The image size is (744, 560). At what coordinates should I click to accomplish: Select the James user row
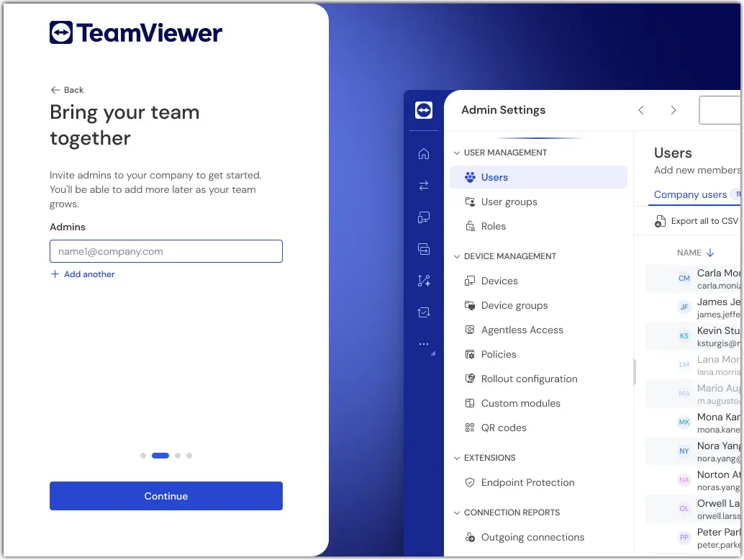693,307
